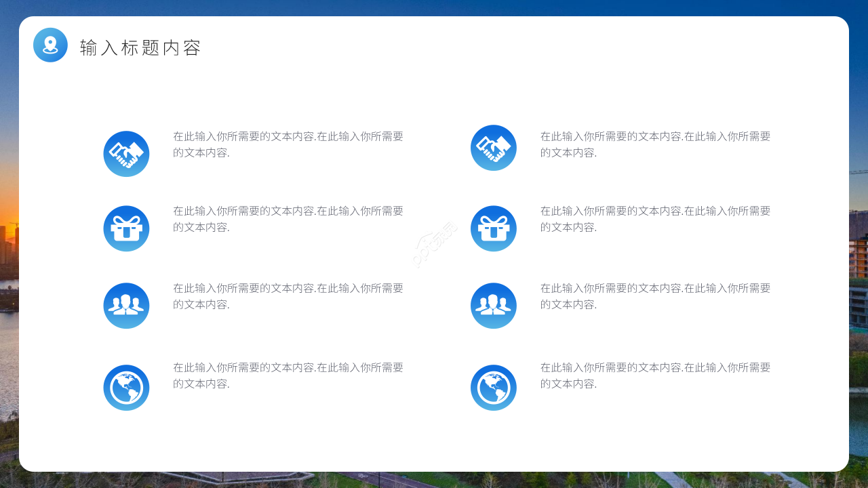Click the text paragraph next to the left handshake icon
The height and width of the screenshot is (488, 868).
(289, 144)
